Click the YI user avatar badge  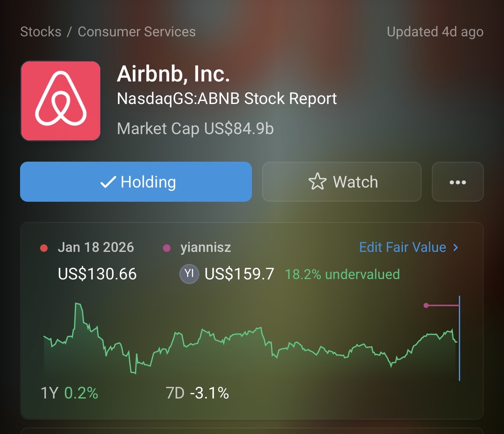click(189, 274)
